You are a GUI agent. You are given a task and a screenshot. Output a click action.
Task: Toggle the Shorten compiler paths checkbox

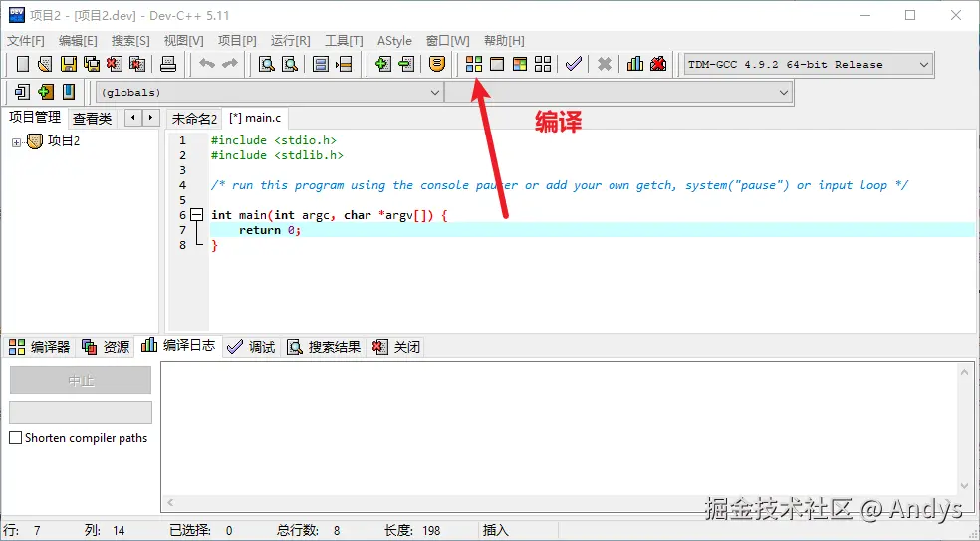click(16, 438)
